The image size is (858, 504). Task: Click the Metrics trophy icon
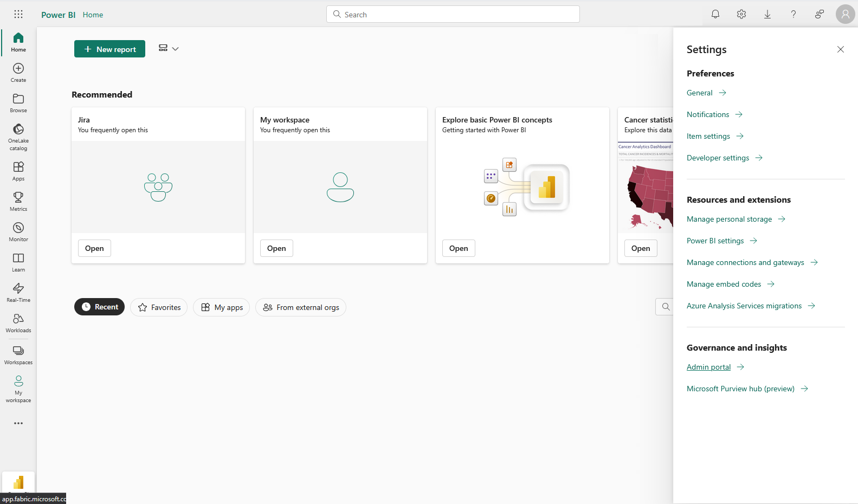coord(18,201)
